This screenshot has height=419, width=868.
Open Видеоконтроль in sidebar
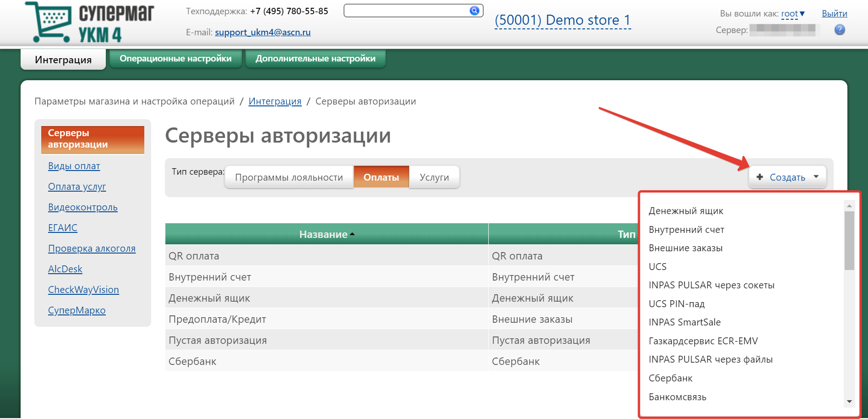82,207
